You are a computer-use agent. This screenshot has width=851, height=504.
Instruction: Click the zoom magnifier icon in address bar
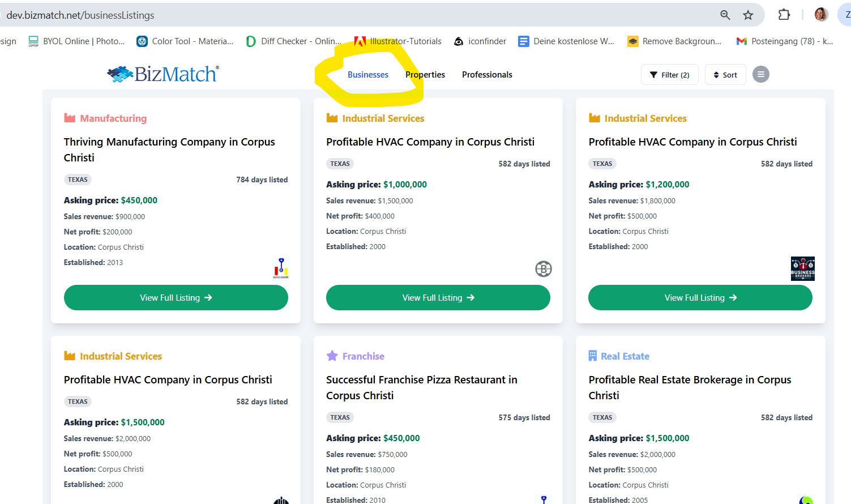(x=725, y=15)
